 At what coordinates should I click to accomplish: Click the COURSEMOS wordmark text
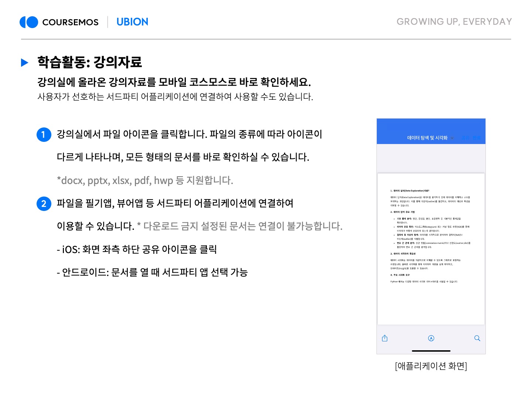click(x=70, y=22)
